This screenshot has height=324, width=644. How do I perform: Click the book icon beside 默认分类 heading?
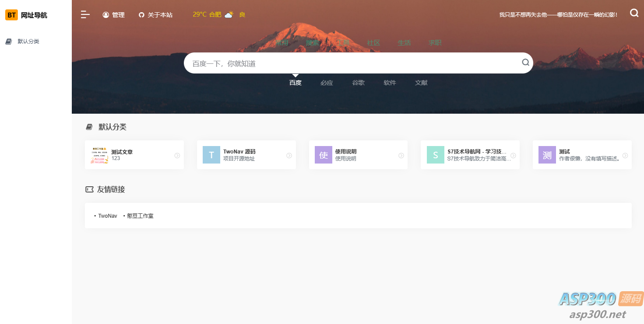click(89, 126)
